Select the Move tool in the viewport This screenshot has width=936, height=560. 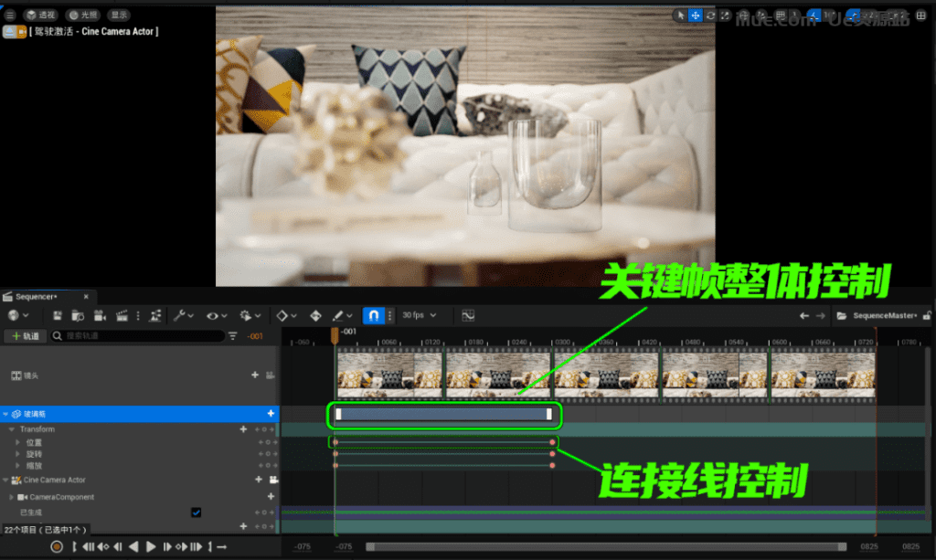point(696,15)
